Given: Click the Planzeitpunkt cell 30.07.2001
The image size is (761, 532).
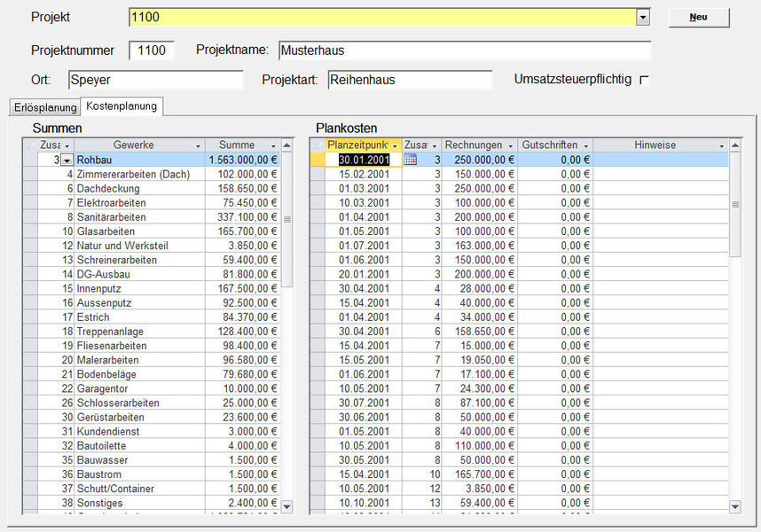Looking at the screenshot, I should 364,403.
